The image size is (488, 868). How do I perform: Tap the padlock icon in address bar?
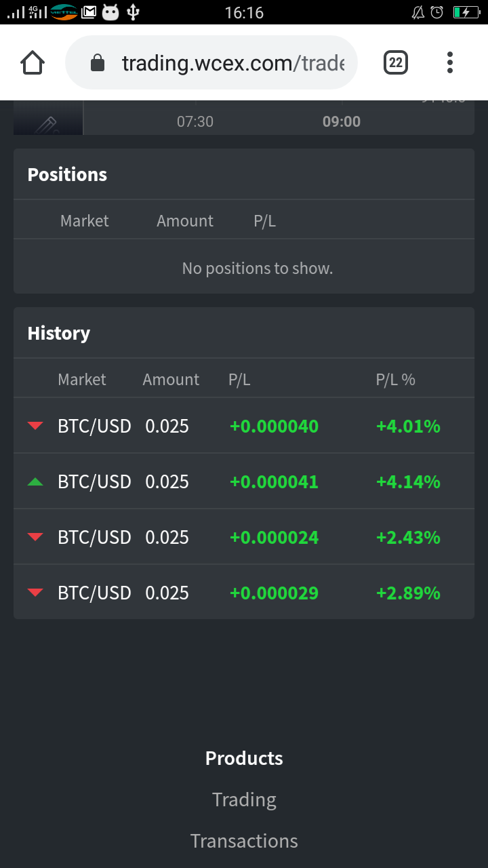coord(98,63)
